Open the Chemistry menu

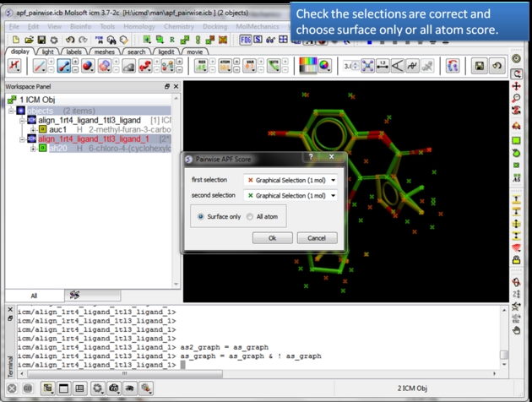(177, 27)
